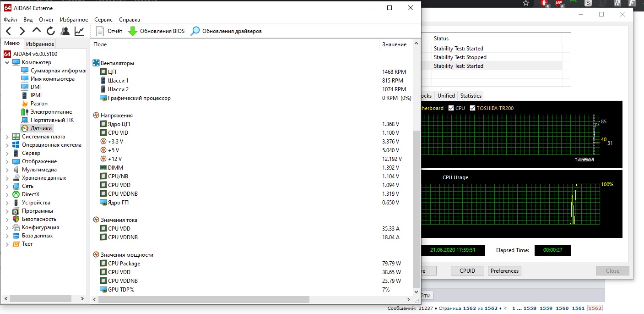Select the IPMI icon
This screenshot has width=644, height=314.
pos(25,95)
